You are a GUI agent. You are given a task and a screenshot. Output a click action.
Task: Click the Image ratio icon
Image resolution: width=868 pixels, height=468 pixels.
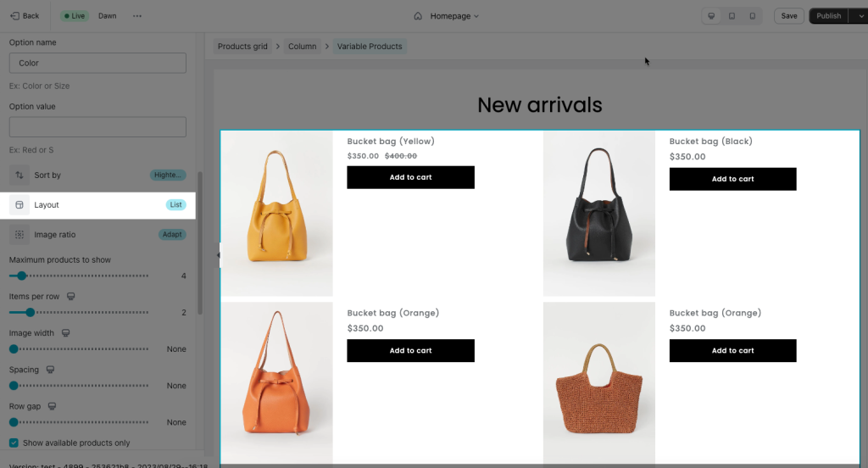click(x=19, y=235)
